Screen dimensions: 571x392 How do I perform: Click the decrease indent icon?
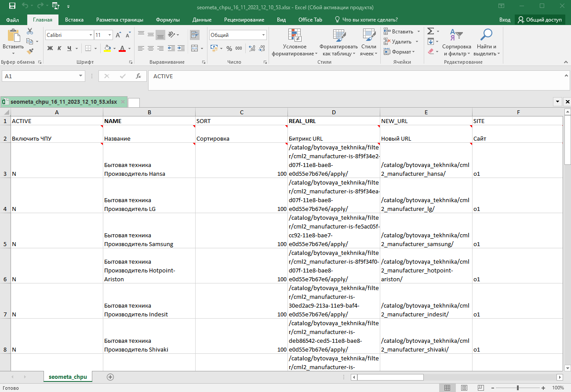(171, 48)
